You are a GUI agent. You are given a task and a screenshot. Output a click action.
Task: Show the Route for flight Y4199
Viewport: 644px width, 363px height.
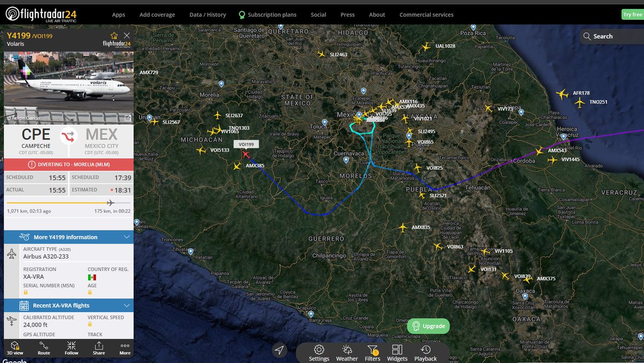point(44,348)
